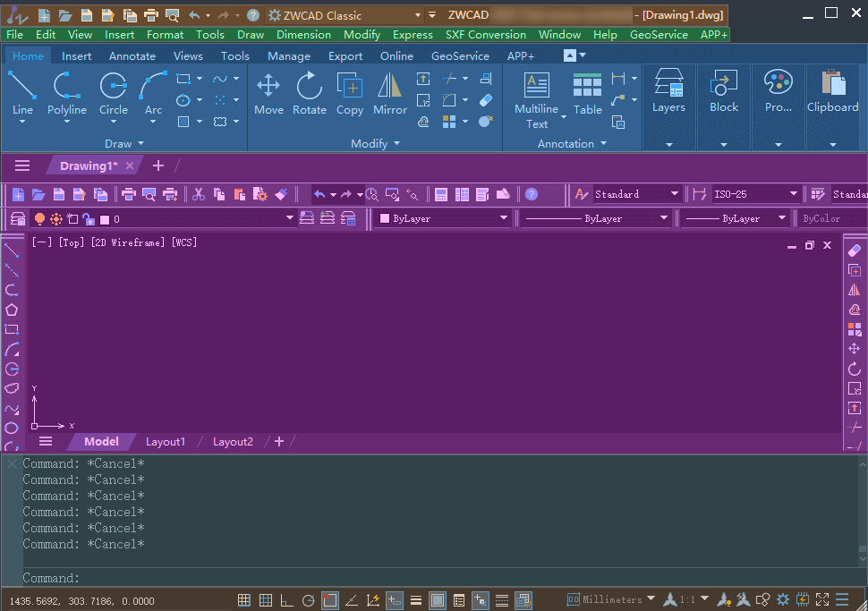Switch to the Layout1 tab

[x=165, y=442]
